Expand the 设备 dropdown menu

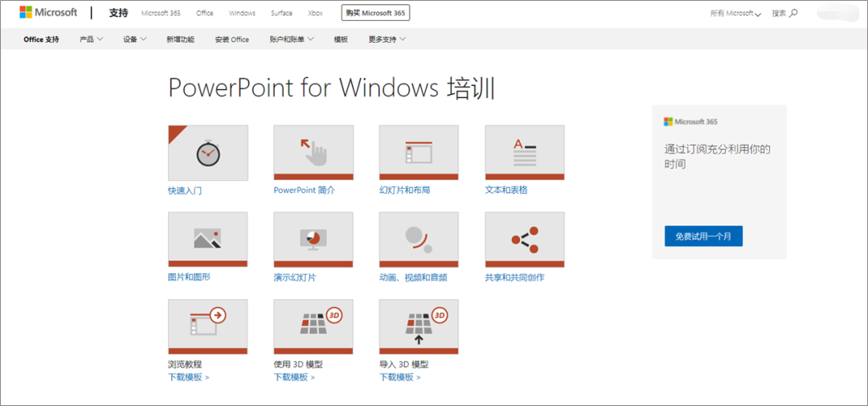coord(135,39)
